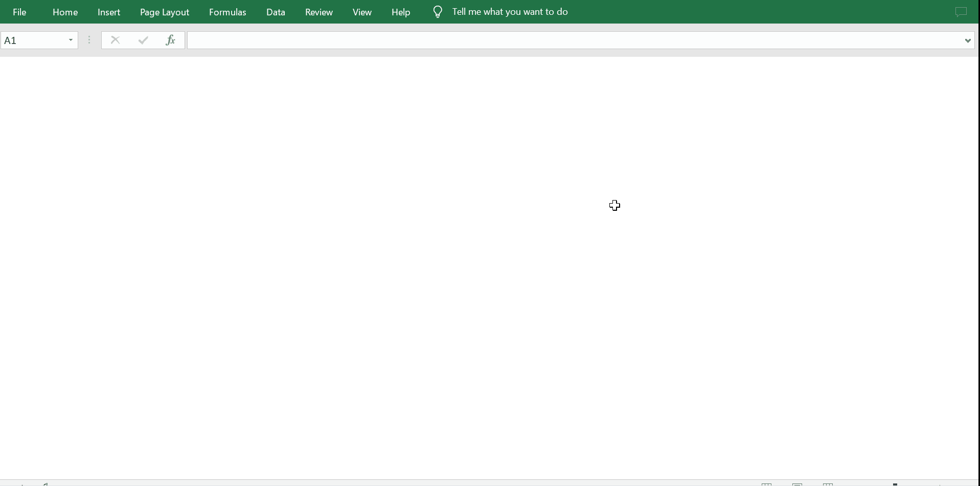
Task: Select the Page Layout tab
Action: pos(165,12)
